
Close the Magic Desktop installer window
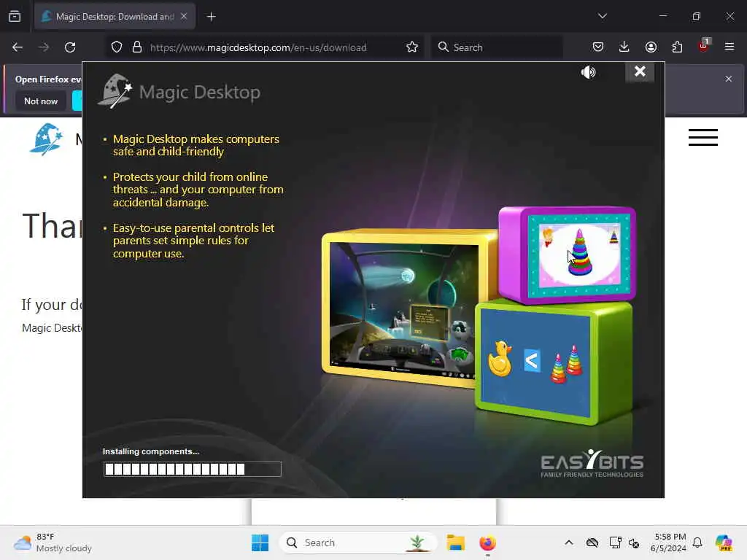pos(640,72)
